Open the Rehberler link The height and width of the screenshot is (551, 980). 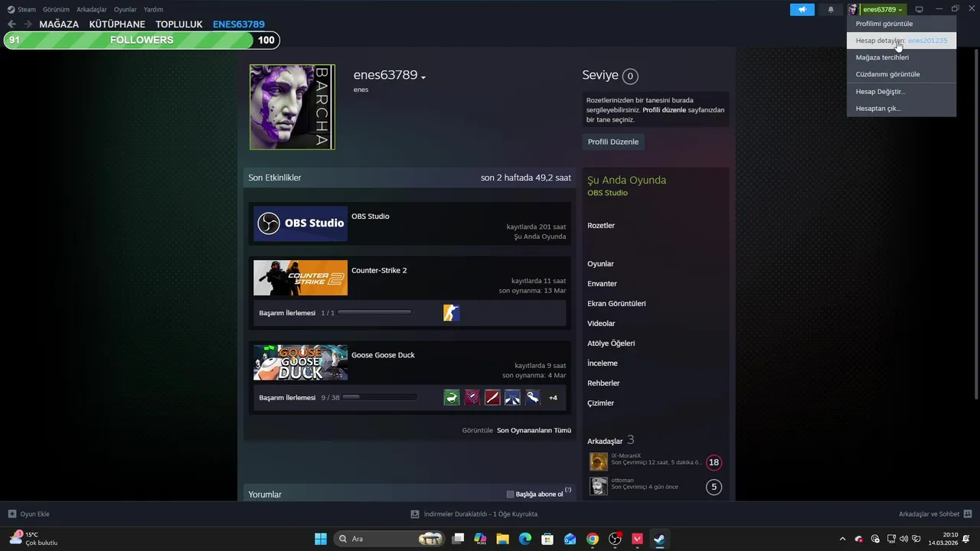pos(603,383)
